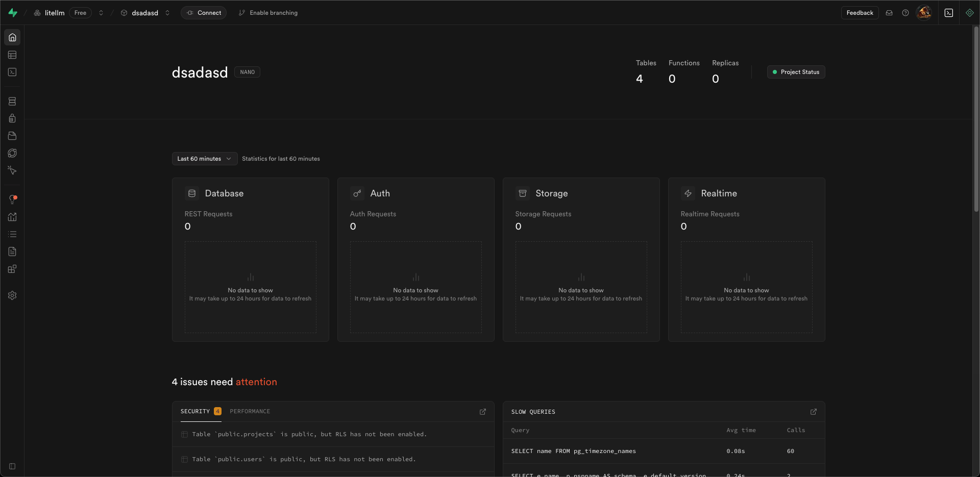The height and width of the screenshot is (477, 980).
Task: Open Authentication via the lock icon
Action: pyautogui.click(x=12, y=118)
